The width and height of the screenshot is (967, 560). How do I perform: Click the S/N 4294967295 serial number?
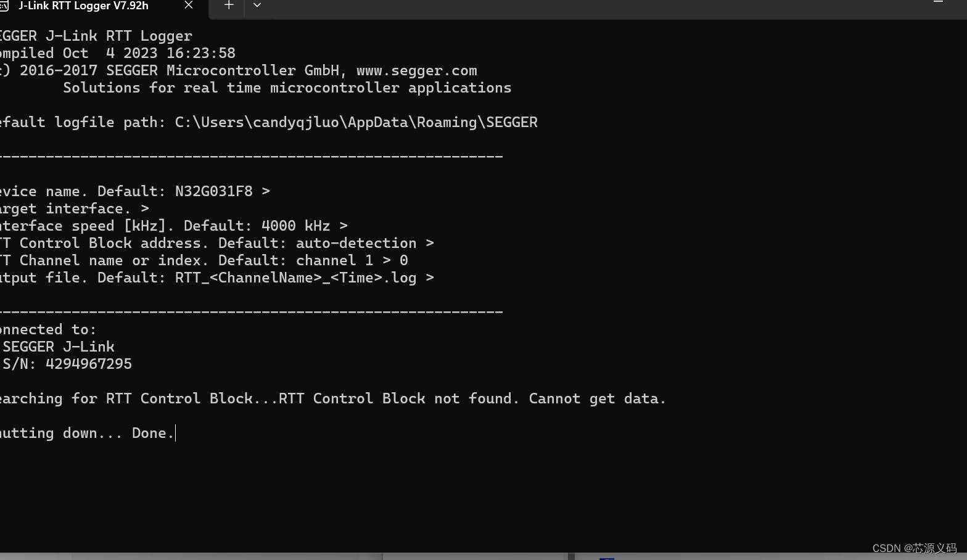67,364
